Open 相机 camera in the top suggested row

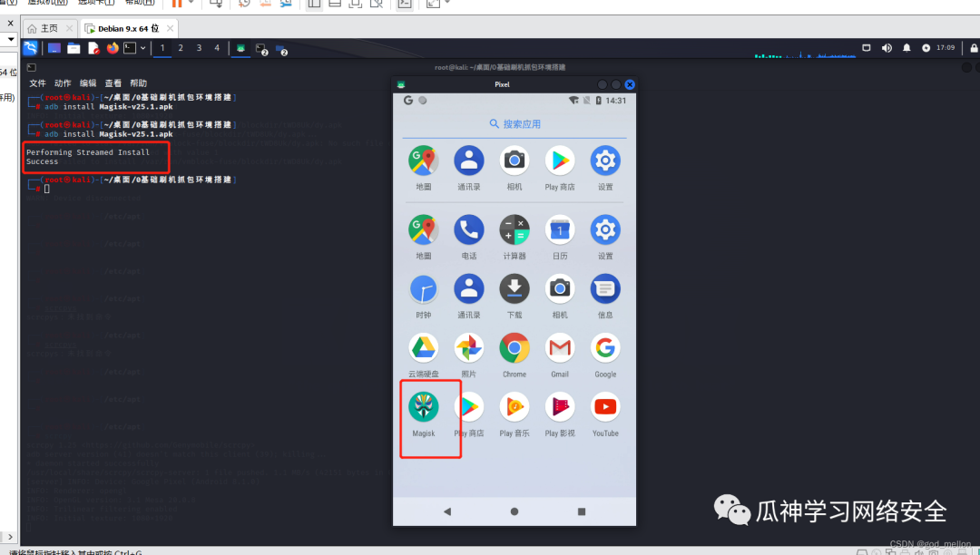(514, 161)
